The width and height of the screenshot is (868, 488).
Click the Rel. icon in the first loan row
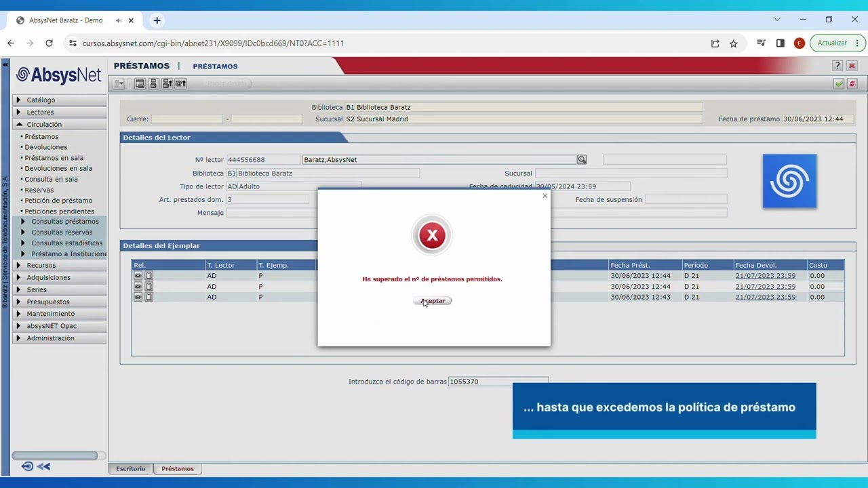(138, 276)
